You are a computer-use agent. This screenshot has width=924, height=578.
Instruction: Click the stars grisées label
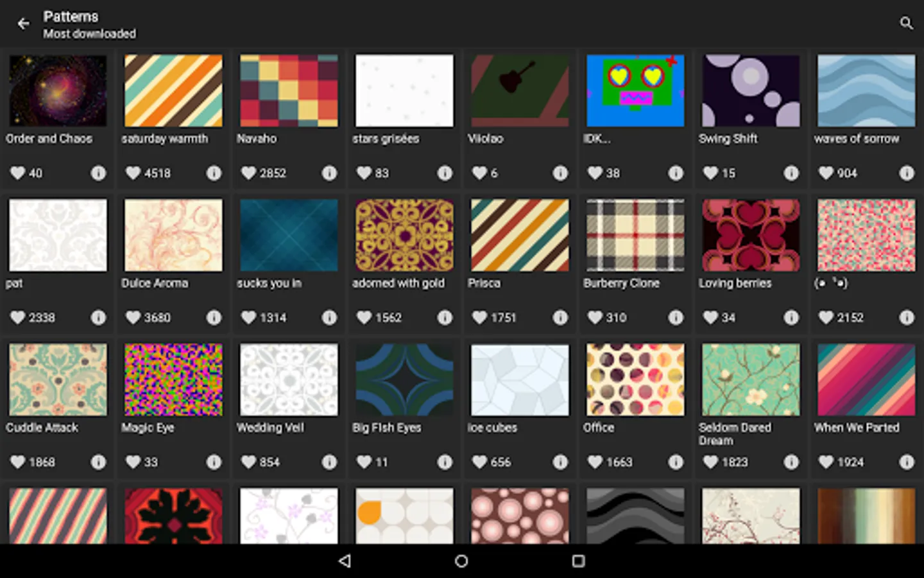tap(385, 139)
